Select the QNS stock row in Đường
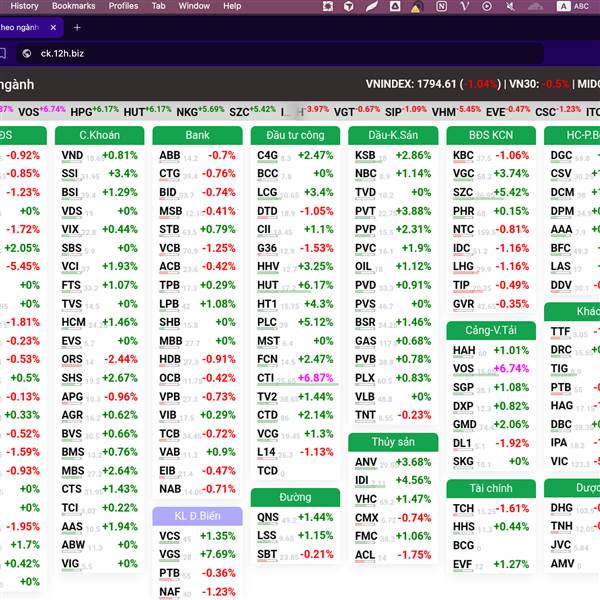This screenshot has width=600, height=600. pos(295,517)
